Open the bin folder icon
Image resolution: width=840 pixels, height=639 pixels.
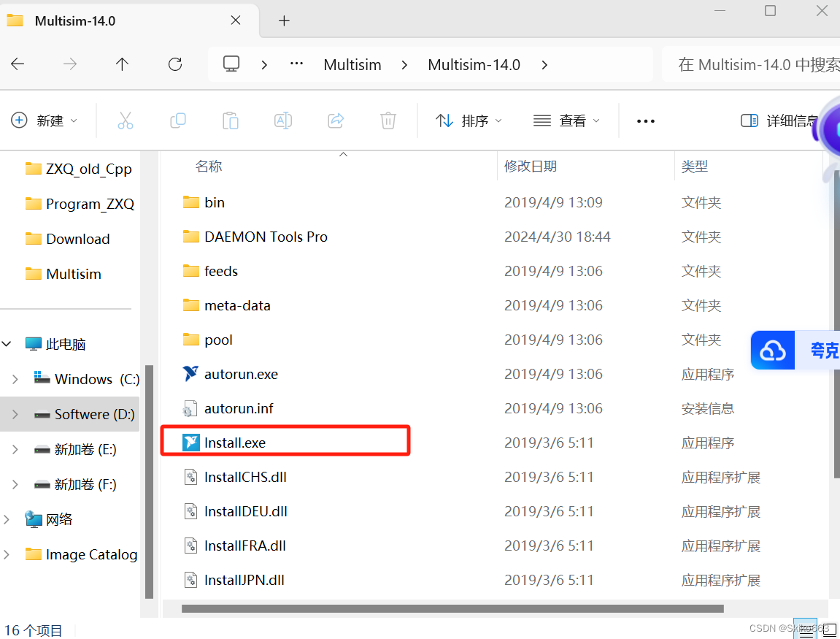pyautogui.click(x=190, y=202)
